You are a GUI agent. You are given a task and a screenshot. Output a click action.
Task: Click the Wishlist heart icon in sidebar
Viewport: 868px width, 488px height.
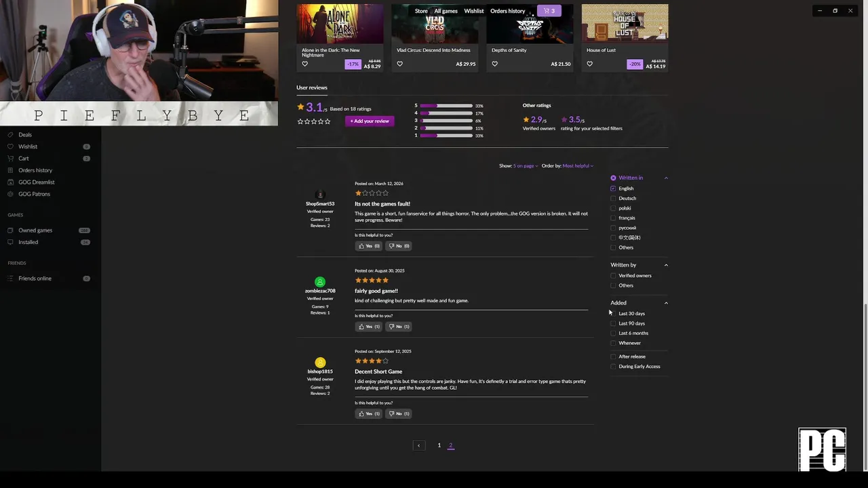(x=10, y=146)
